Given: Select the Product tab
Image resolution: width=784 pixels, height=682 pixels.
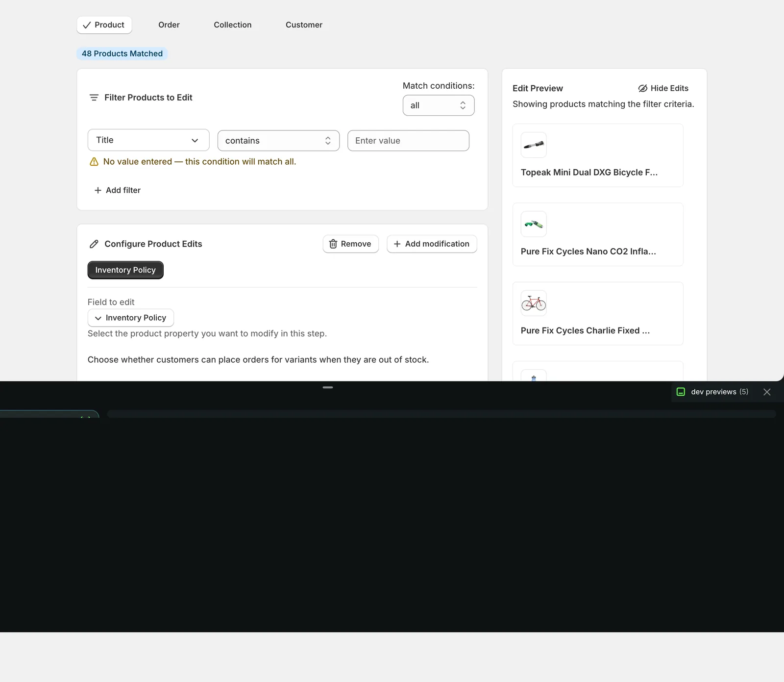Looking at the screenshot, I should click(x=104, y=25).
